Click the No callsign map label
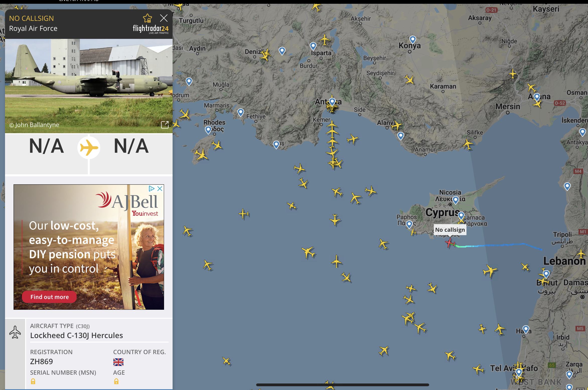Viewport: 588px width, 390px height. (450, 230)
